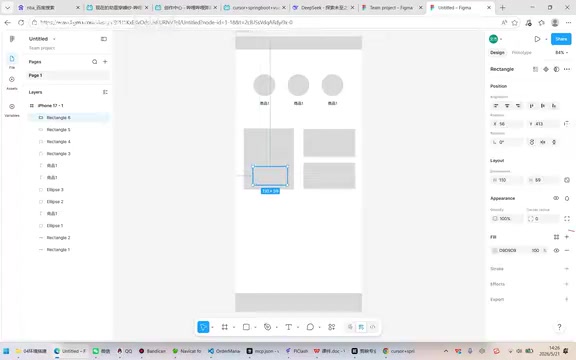
Task: Switch to the Team project Figma browser tab
Action: (x=392, y=7)
